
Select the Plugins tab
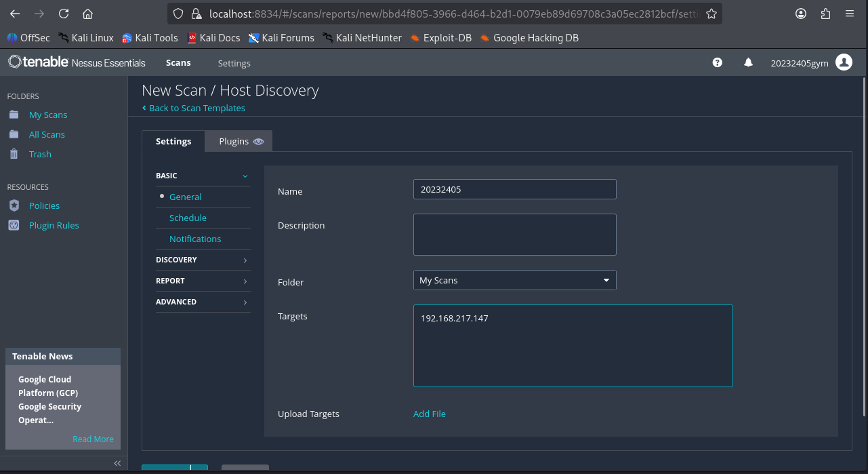click(x=239, y=141)
